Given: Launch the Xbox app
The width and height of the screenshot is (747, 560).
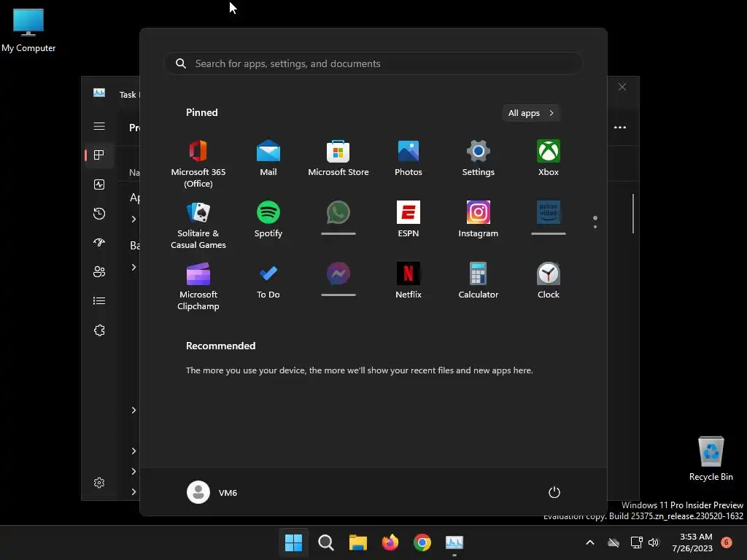Looking at the screenshot, I should (x=549, y=157).
